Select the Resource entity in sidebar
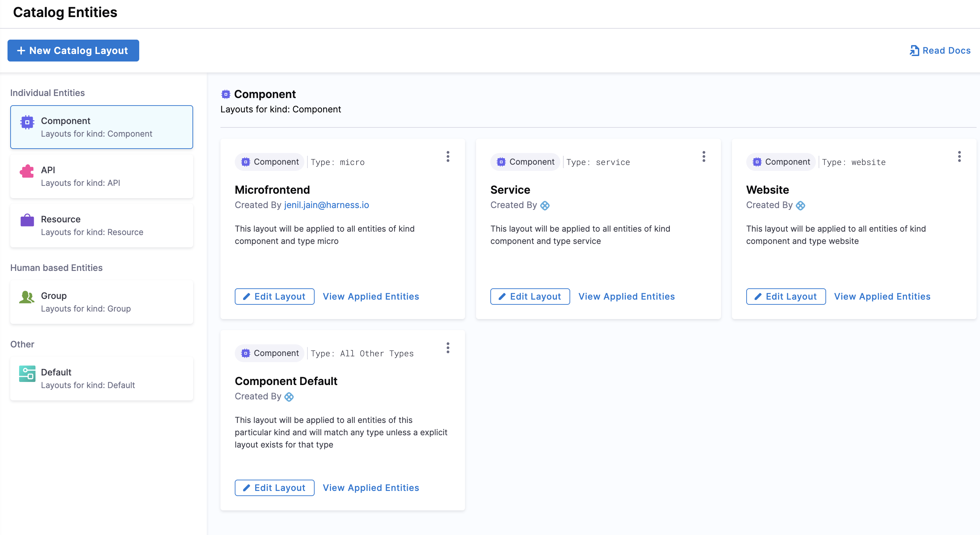This screenshot has width=980, height=535. click(x=102, y=225)
